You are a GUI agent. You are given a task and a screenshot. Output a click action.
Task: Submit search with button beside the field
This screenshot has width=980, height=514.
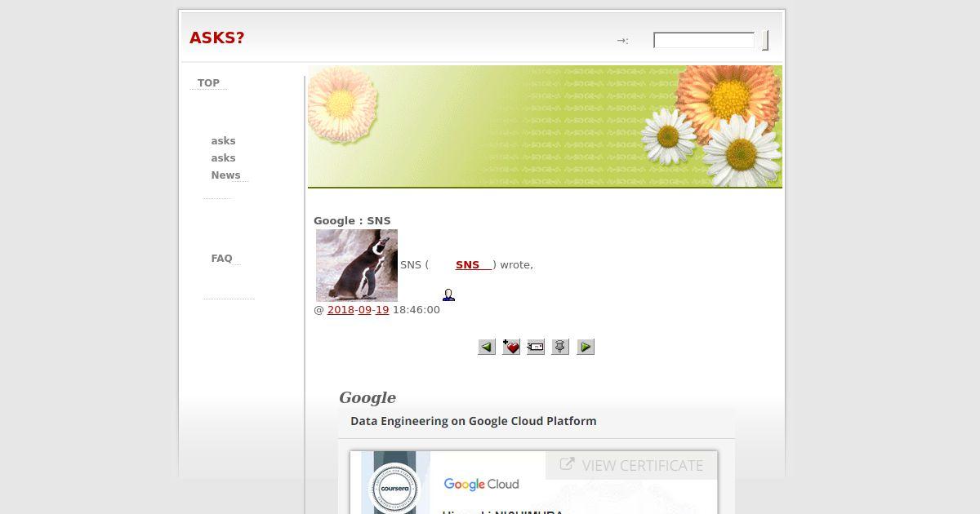point(765,40)
